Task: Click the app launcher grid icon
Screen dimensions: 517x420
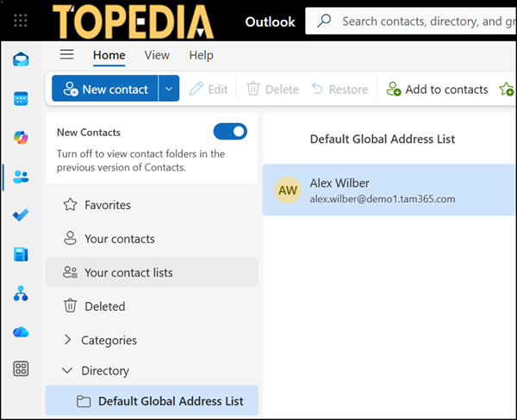Action: click(21, 21)
